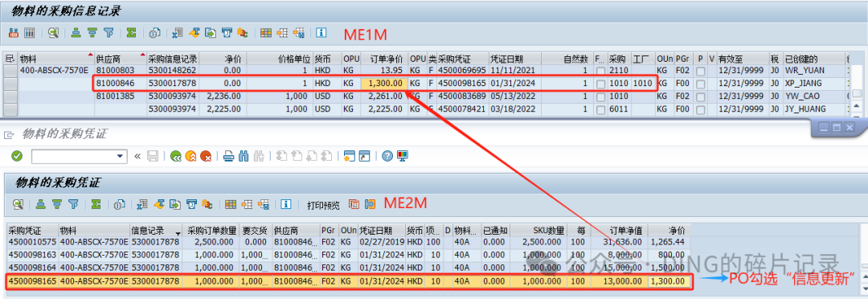Open the command field dropdown arrow

(120, 156)
